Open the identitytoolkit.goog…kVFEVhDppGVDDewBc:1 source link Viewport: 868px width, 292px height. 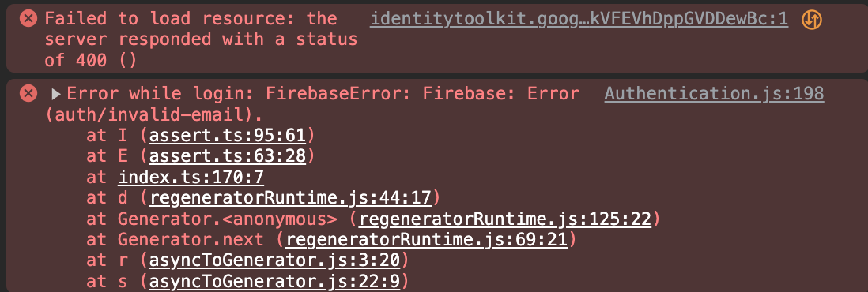point(579,19)
